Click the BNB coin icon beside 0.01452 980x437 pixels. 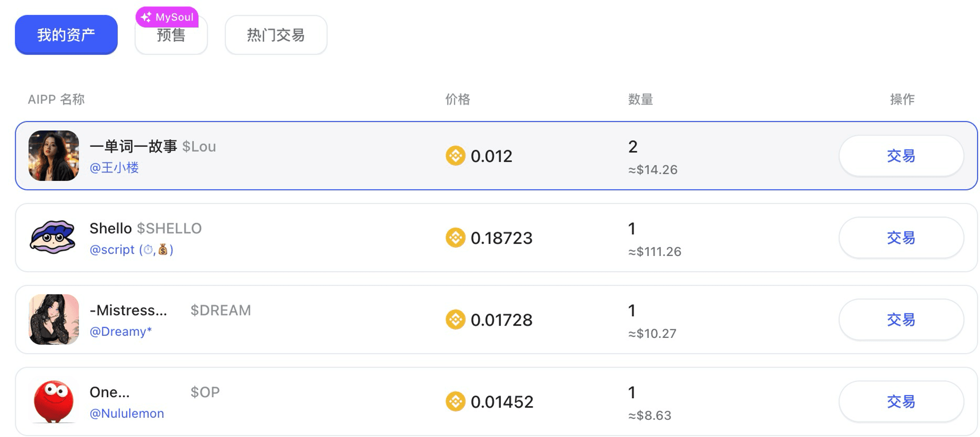pos(455,402)
